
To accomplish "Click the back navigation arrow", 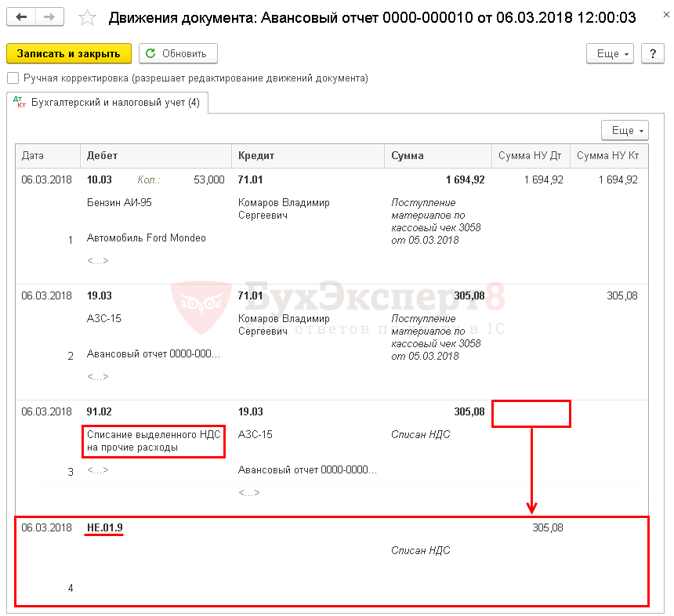I will point(22,18).
